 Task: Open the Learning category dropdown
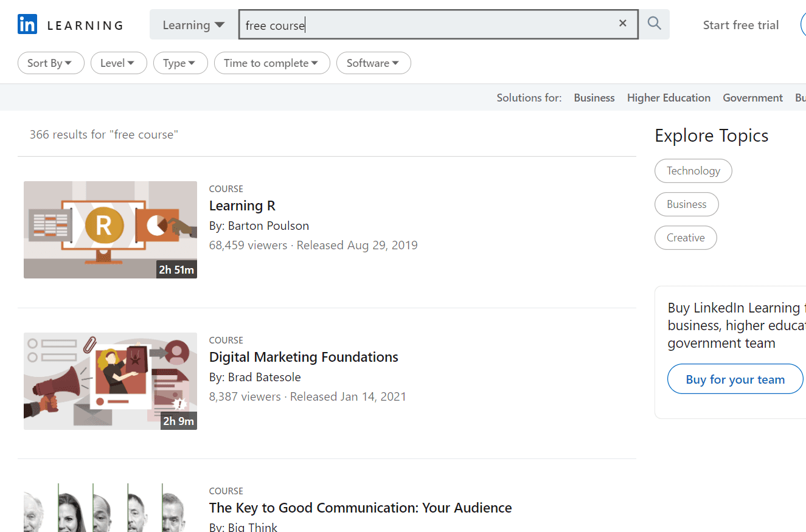point(194,25)
